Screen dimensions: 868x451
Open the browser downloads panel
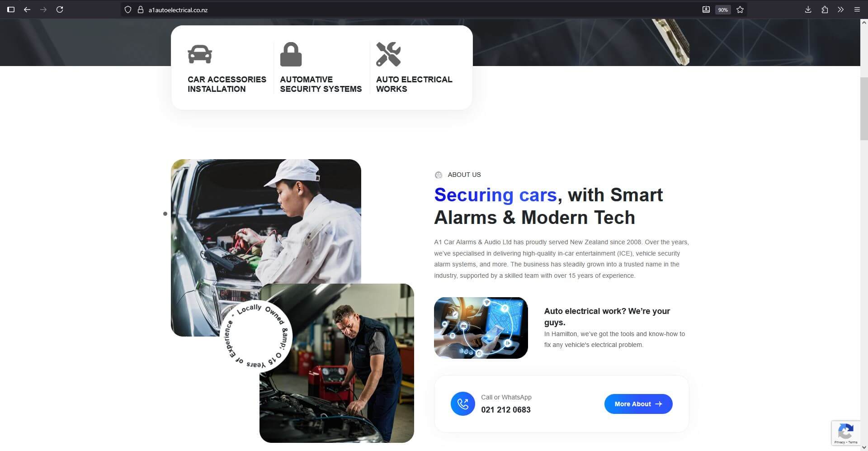808,9
